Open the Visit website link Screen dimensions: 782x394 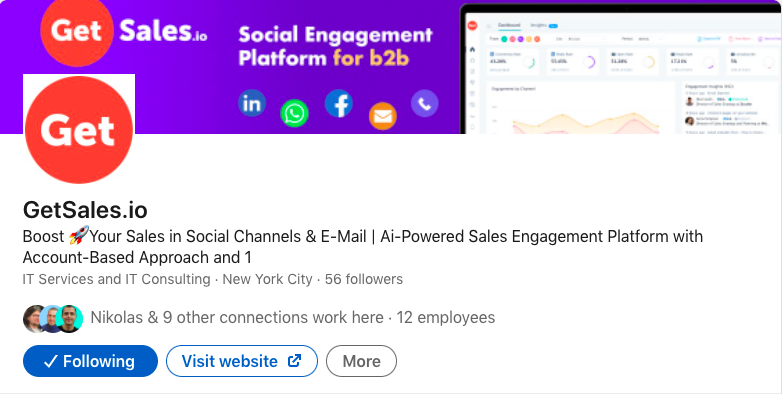[x=242, y=361]
